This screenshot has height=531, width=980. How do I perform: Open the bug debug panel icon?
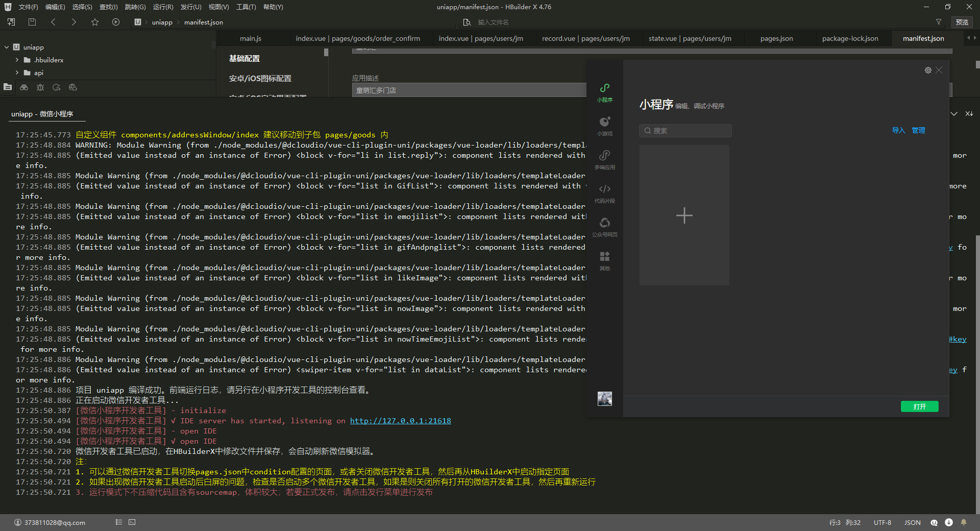point(40,87)
